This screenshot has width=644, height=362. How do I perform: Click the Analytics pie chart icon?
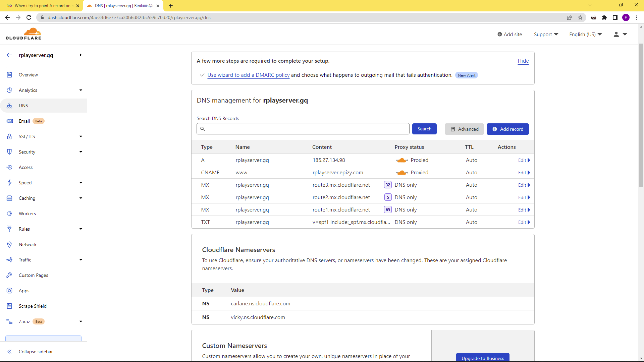9,90
